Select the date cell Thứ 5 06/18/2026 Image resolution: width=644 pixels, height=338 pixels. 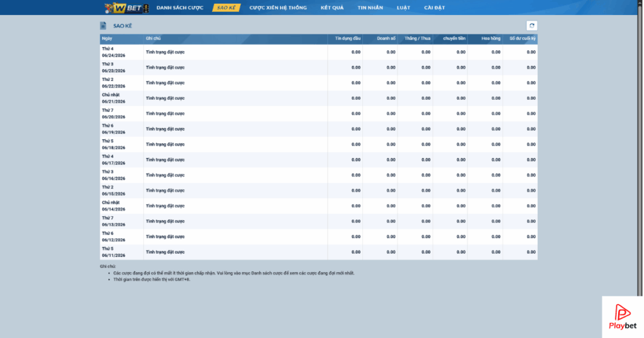(121, 144)
